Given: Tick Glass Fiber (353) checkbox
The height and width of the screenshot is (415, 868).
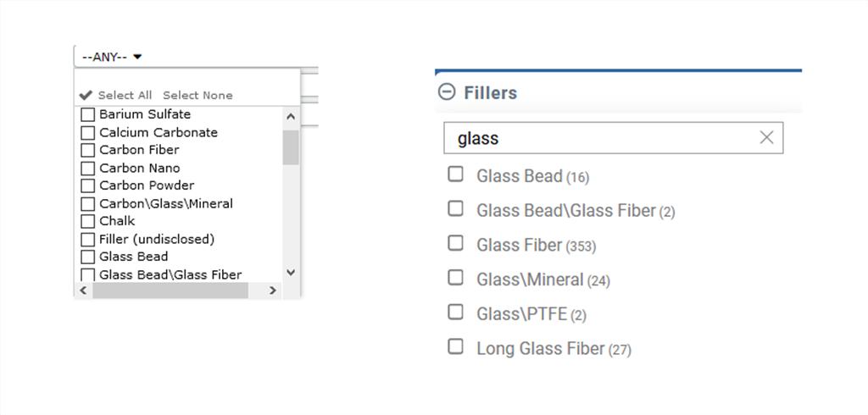Looking at the screenshot, I should [456, 244].
